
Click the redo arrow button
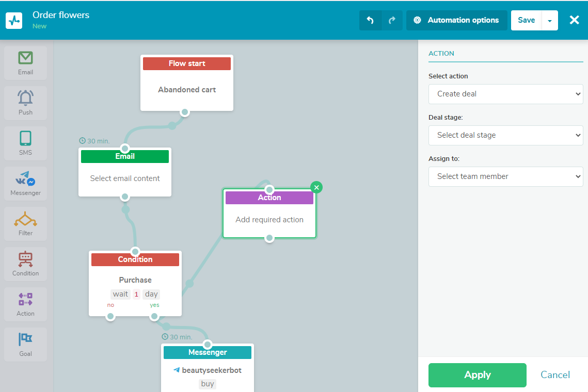click(x=392, y=20)
